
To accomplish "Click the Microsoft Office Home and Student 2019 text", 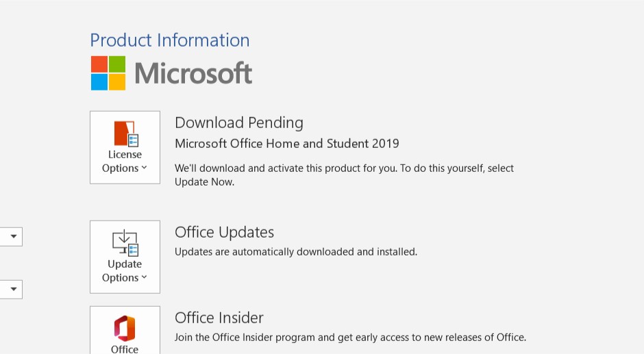I will [286, 143].
